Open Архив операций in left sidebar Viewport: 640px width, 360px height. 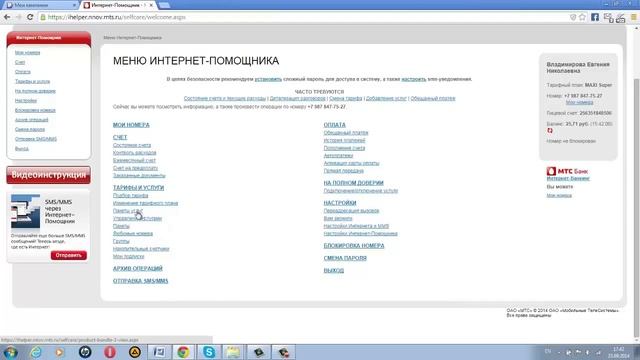(31, 120)
